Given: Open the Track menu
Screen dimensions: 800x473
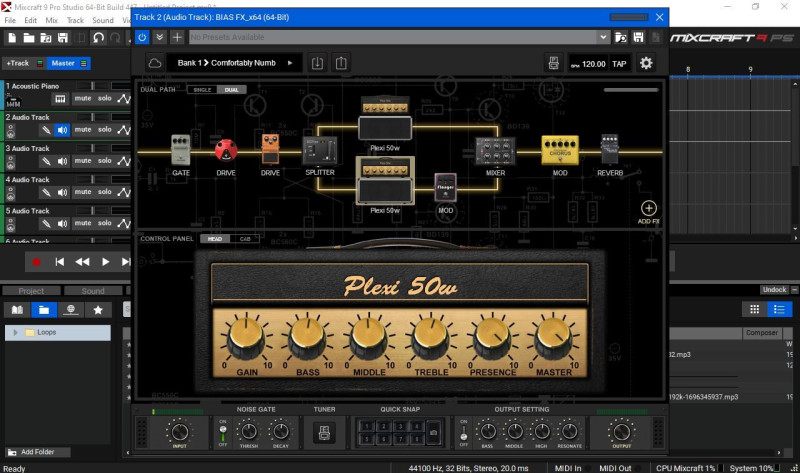Looking at the screenshot, I should 75,20.
